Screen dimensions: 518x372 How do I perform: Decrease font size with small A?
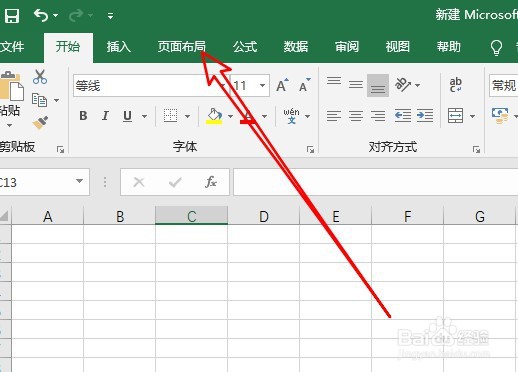coord(305,85)
